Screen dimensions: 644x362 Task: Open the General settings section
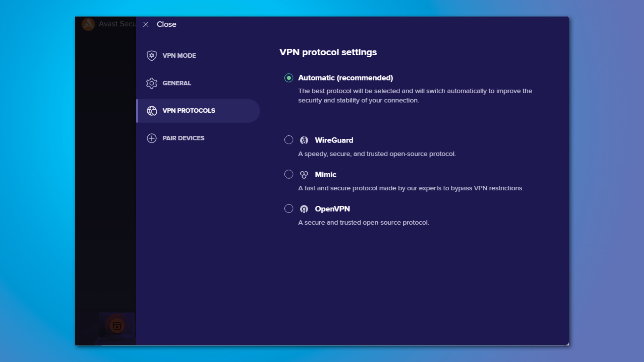(x=198, y=83)
